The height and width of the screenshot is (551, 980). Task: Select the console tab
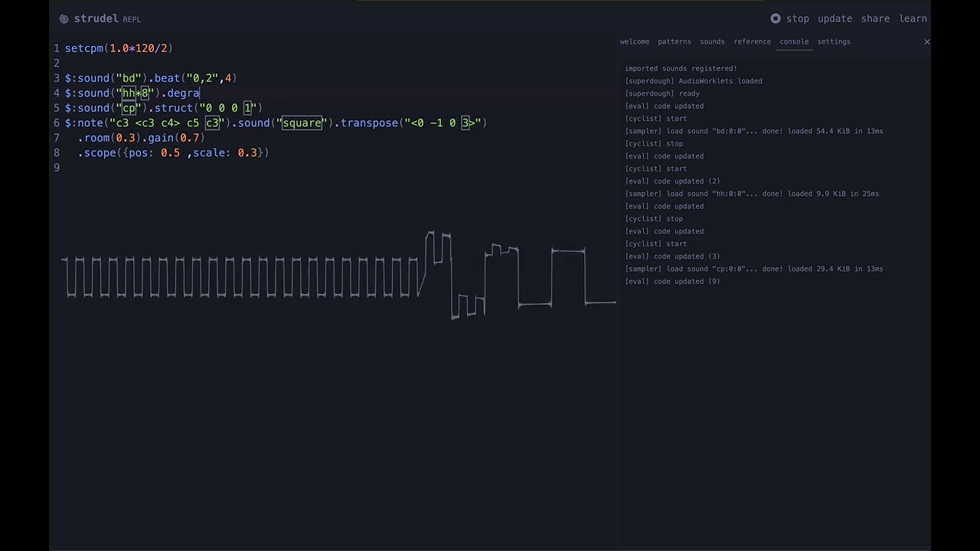click(794, 41)
